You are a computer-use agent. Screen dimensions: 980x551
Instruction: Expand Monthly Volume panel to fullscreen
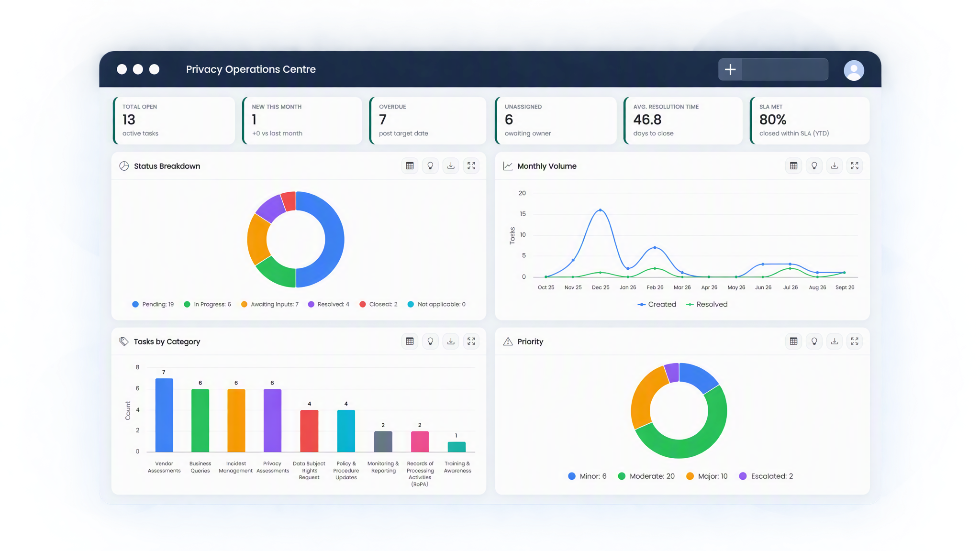tap(855, 165)
